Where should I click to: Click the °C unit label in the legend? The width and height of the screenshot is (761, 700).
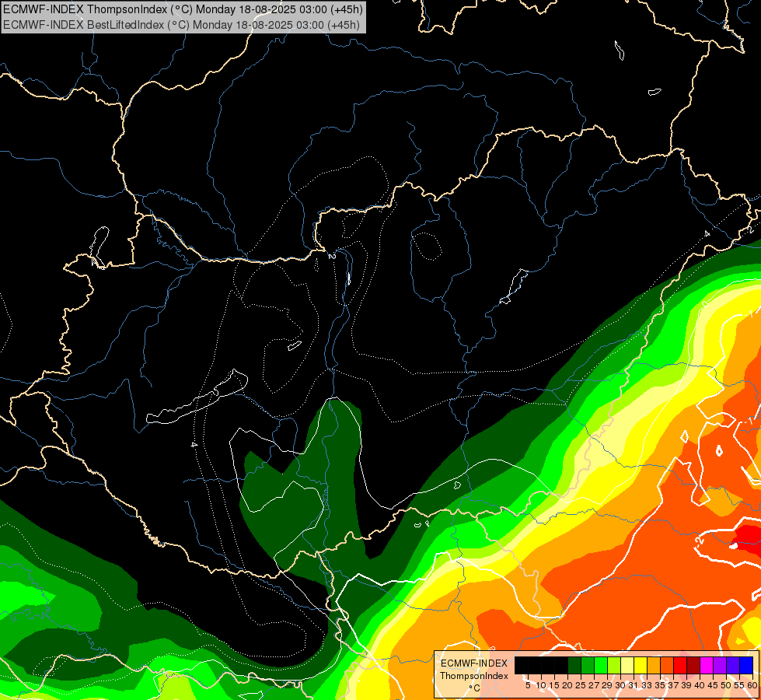(x=475, y=688)
